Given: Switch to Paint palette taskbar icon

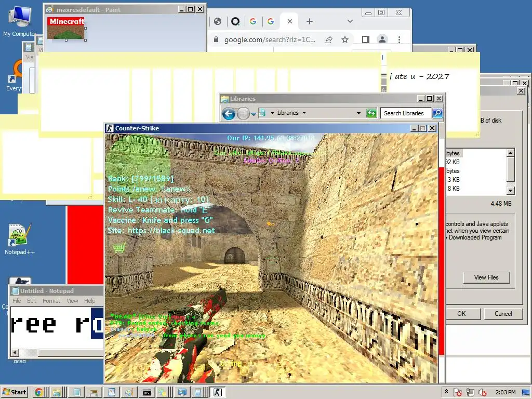Looking at the screenshot, I should point(129,392).
